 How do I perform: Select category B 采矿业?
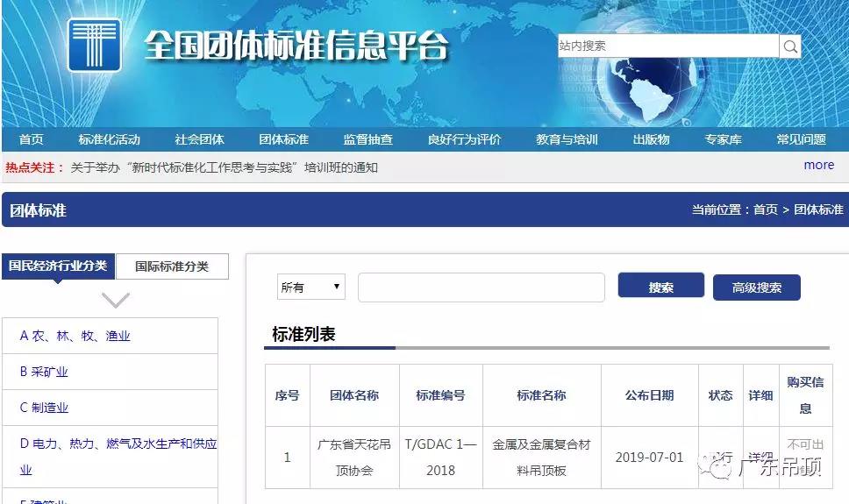[44, 372]
